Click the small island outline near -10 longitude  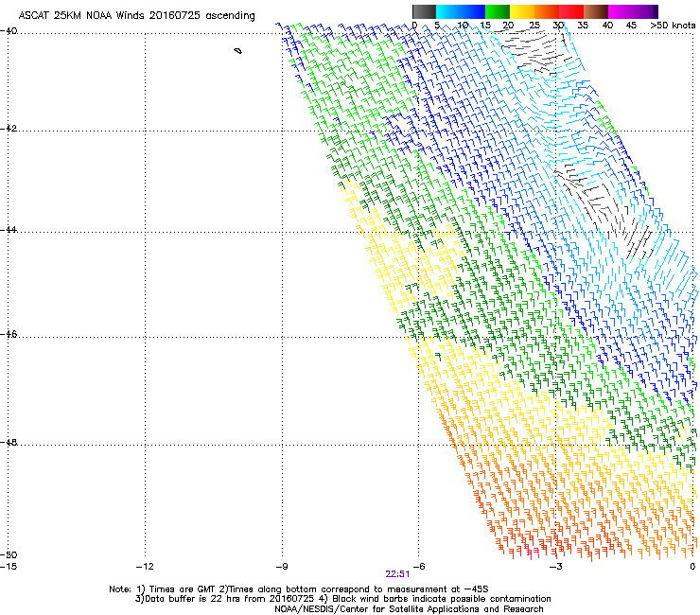[238, 51]
